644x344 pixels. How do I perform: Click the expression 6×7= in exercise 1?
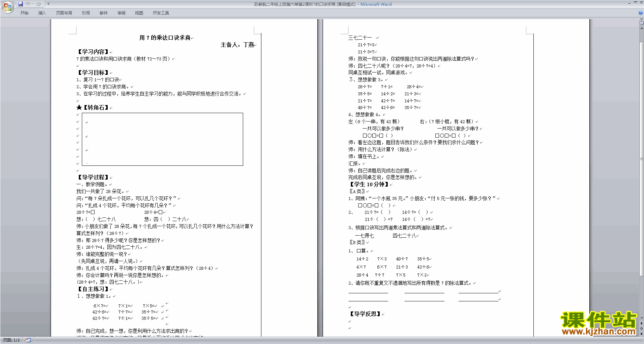click(100, 306)
